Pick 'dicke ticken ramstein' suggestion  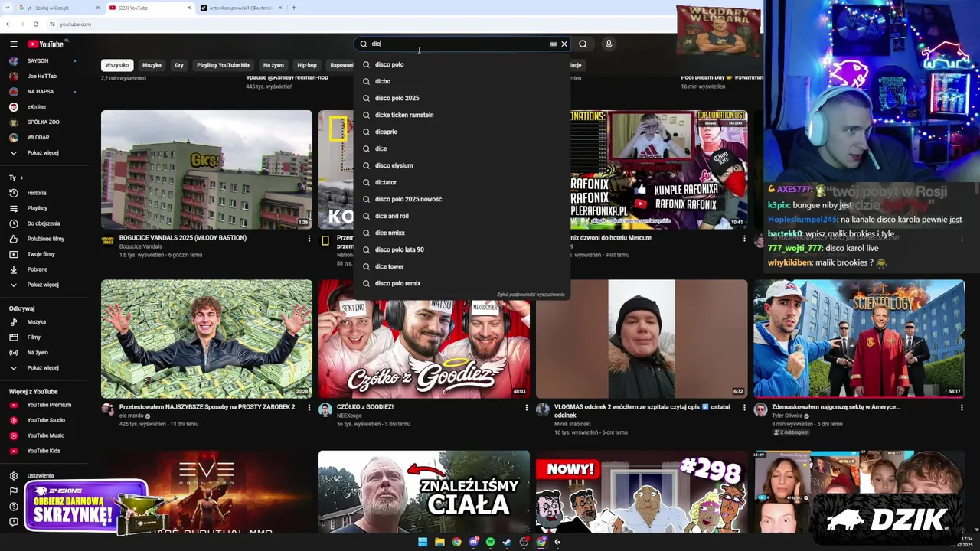click(x=462, y=115)
